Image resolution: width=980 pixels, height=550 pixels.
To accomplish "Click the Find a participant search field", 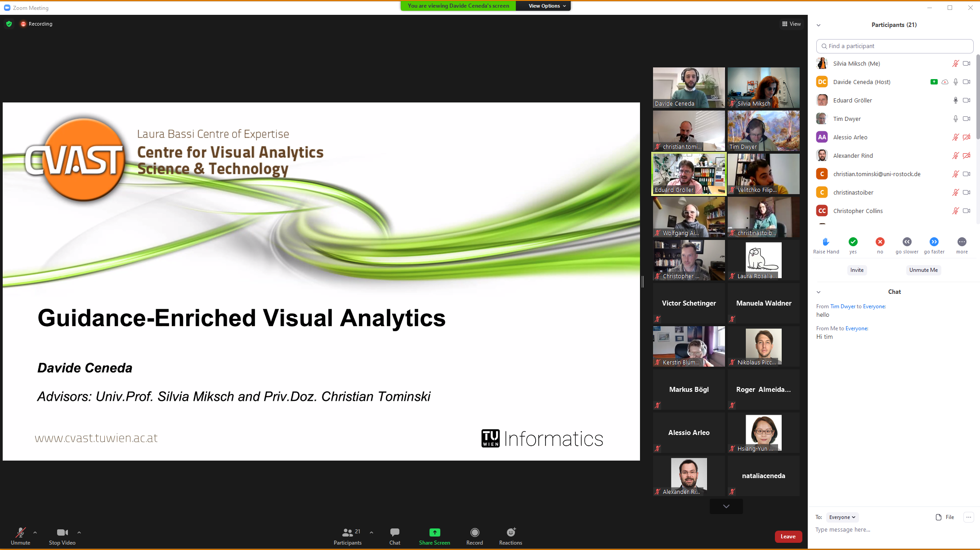I will tap(895, 46).
